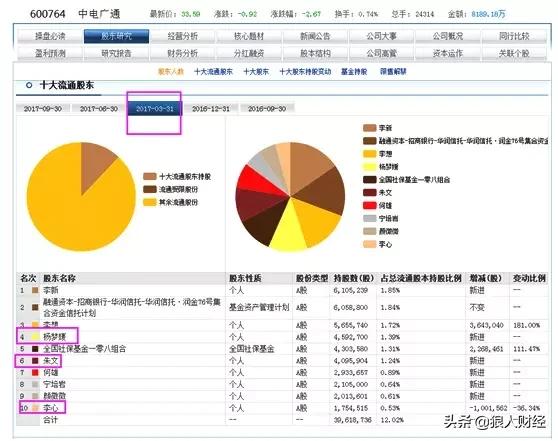Open the 核心题材 tab

[249, 36]
